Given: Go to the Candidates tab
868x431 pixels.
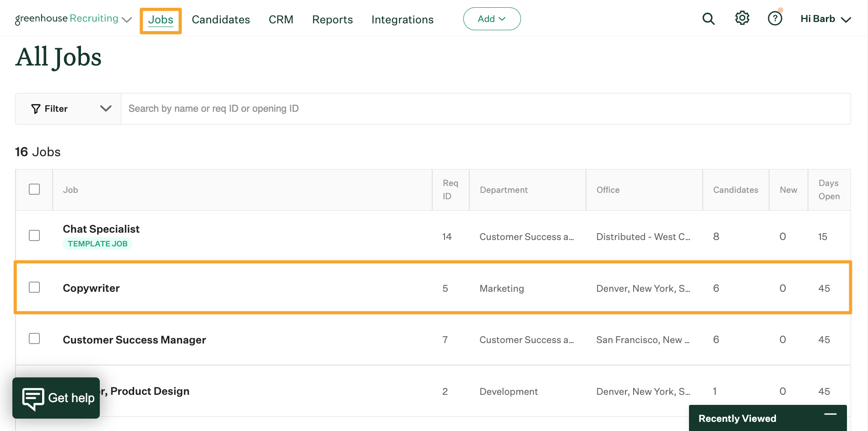Looking at the screenshot, I should pyautogui.click(x=221, y=20).
